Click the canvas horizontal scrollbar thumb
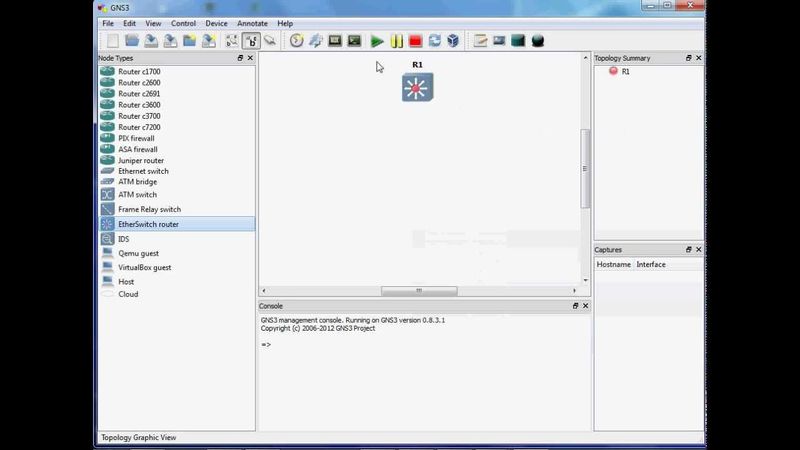800x450 pixels. point(419,291)
